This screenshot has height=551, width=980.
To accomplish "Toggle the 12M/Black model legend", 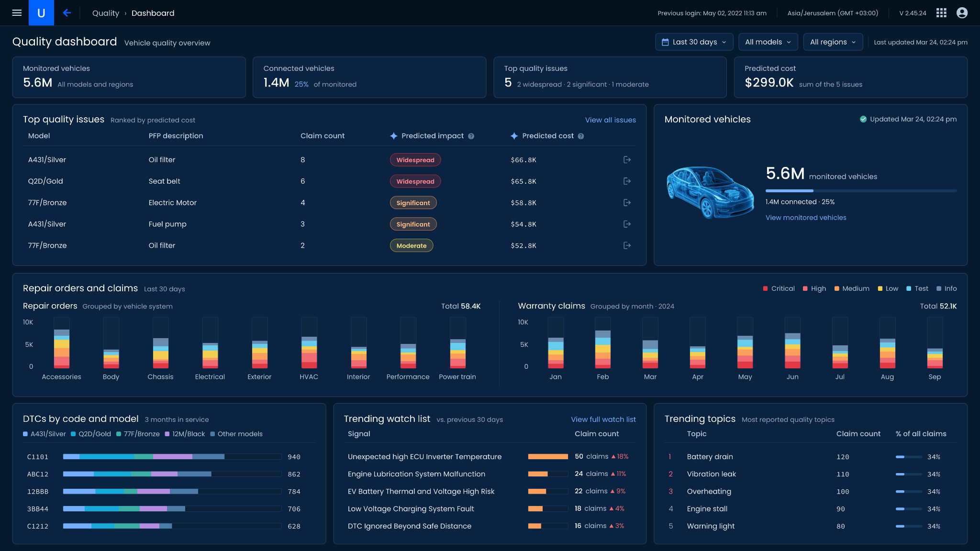I will tap(185, 434).
